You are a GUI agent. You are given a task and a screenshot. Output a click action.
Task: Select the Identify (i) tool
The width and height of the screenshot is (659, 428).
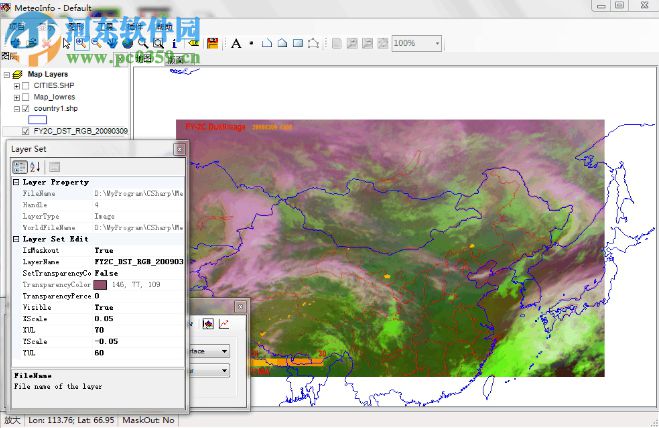click(x=174, y=43)
